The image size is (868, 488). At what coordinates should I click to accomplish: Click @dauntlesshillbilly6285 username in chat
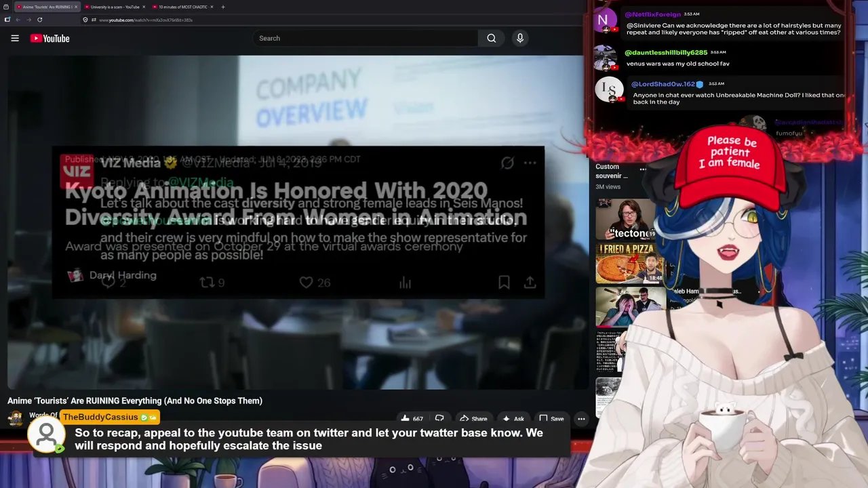(666, 52)
